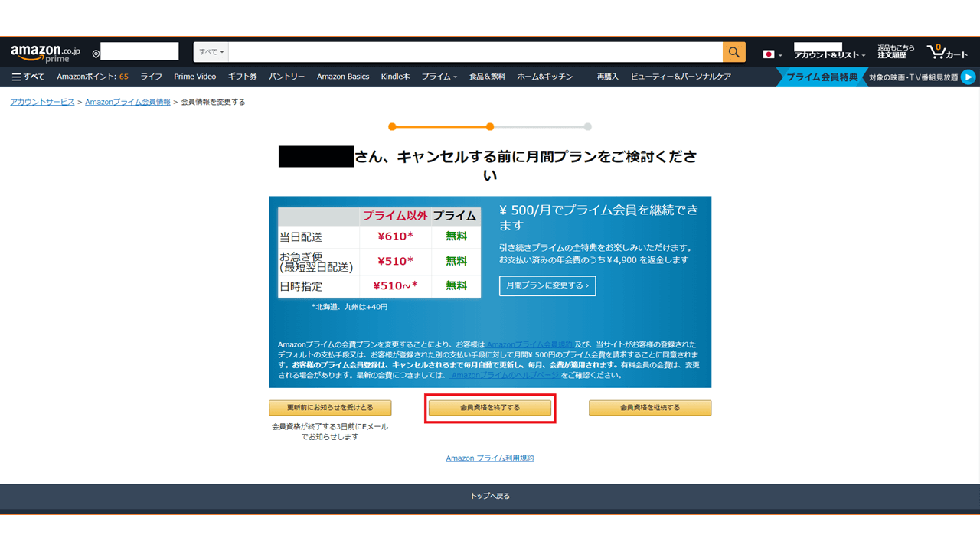Image resolution: width=980 pixels, height=551 pixels.
Task: Click the orange progress indicator dot
Action: [393, 126]
